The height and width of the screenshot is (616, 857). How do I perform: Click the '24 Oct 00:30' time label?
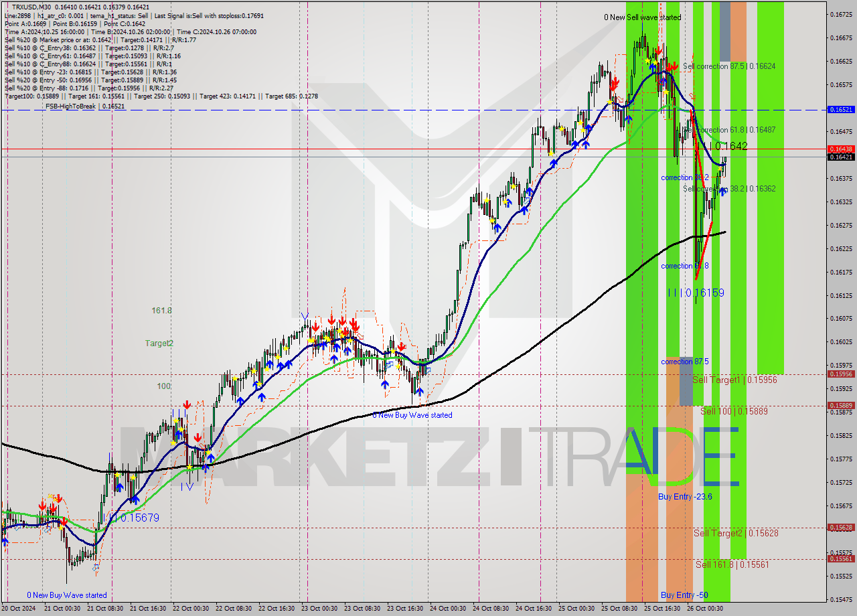pyautogui.click(x=448, y=609)
